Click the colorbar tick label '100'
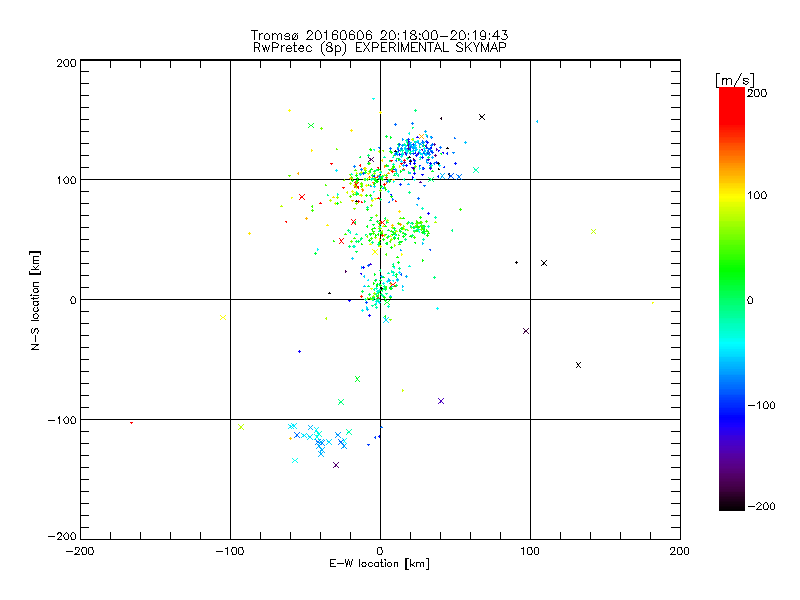 tap(757, 195)
